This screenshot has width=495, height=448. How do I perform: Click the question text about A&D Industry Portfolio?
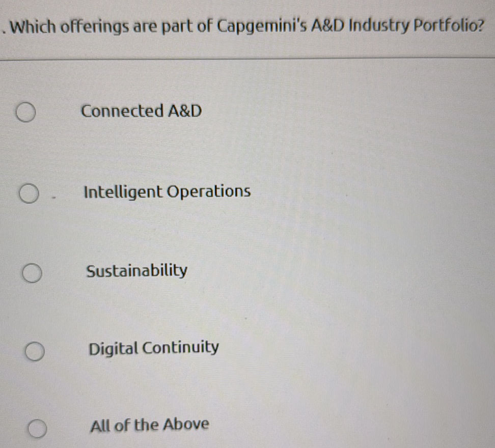(244, 26)
